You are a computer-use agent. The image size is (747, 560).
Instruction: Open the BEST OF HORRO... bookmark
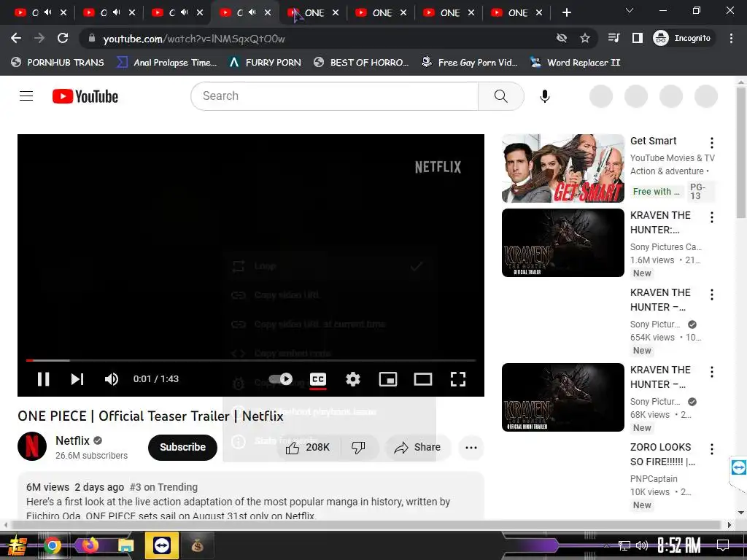(362, 63)
